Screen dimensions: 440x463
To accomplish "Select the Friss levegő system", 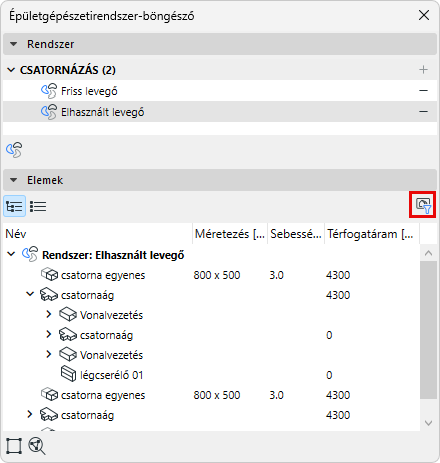I will (x=220, y=91).
